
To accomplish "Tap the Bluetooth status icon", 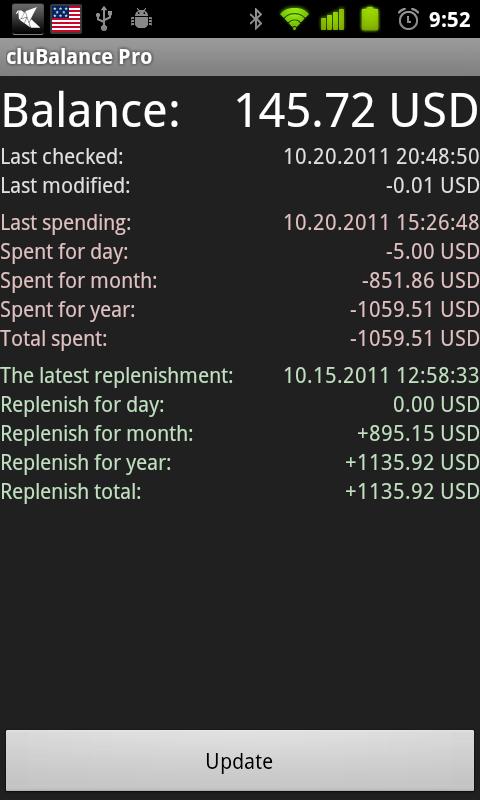I will (256, 19).
